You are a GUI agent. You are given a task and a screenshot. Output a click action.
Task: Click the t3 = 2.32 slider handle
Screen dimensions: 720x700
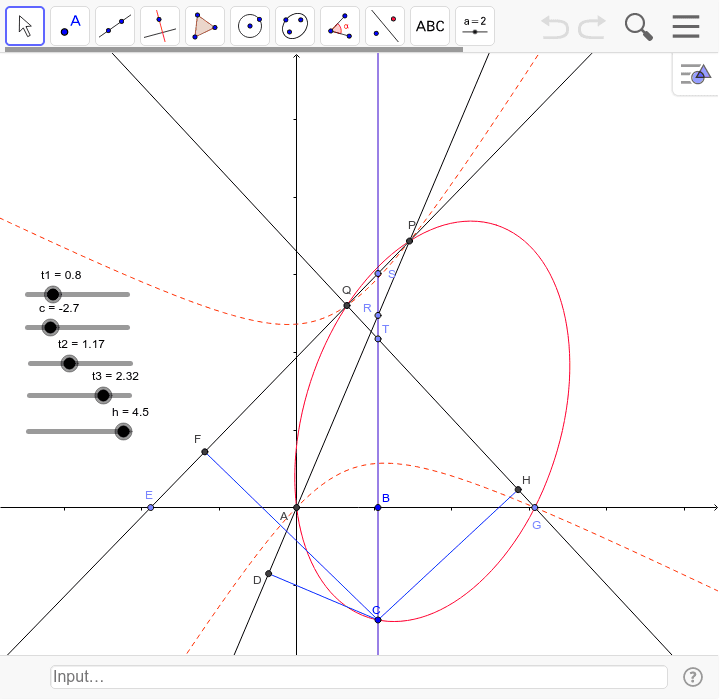(x=103, y=395)
